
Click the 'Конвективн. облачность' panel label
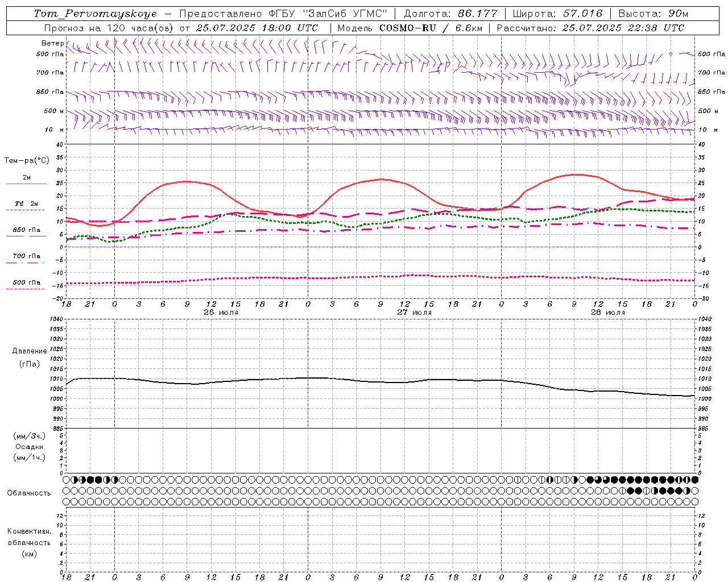29,537
